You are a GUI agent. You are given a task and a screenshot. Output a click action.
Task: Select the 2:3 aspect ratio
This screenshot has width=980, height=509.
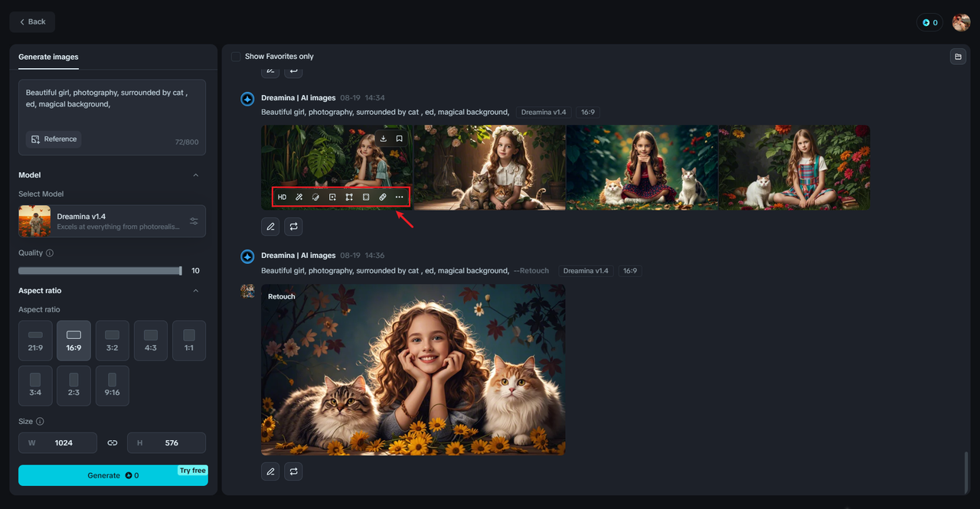(x=73, y=386)
